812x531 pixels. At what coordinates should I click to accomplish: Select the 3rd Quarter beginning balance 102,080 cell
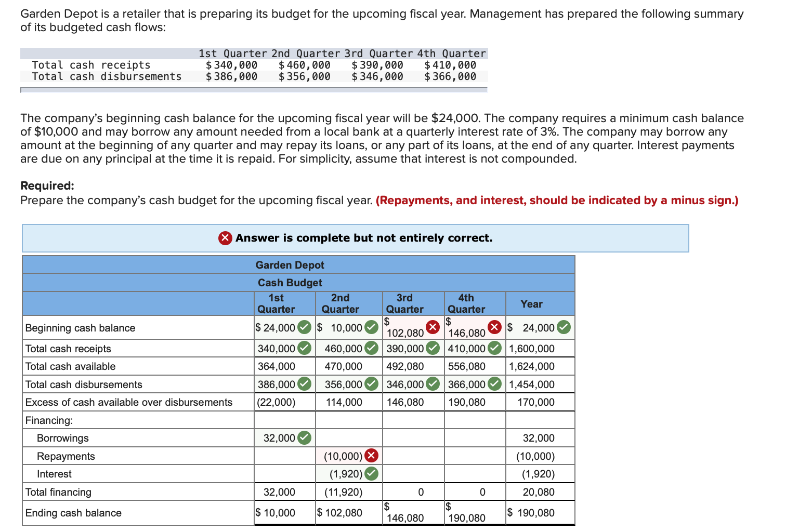click(x=413, y=327)
